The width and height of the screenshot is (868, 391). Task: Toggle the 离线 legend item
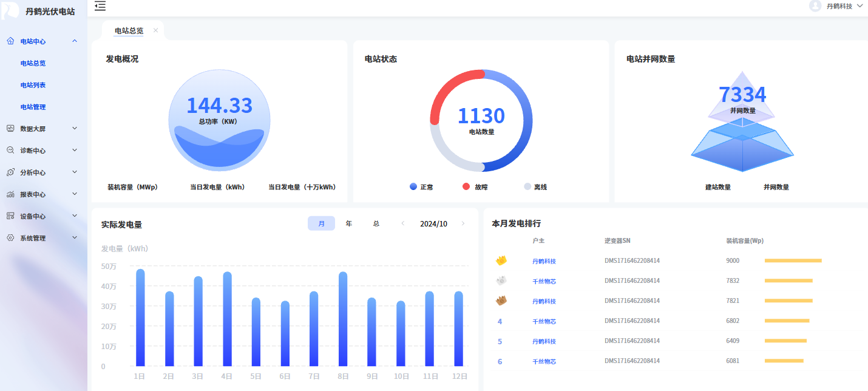(x=535, y=187)
